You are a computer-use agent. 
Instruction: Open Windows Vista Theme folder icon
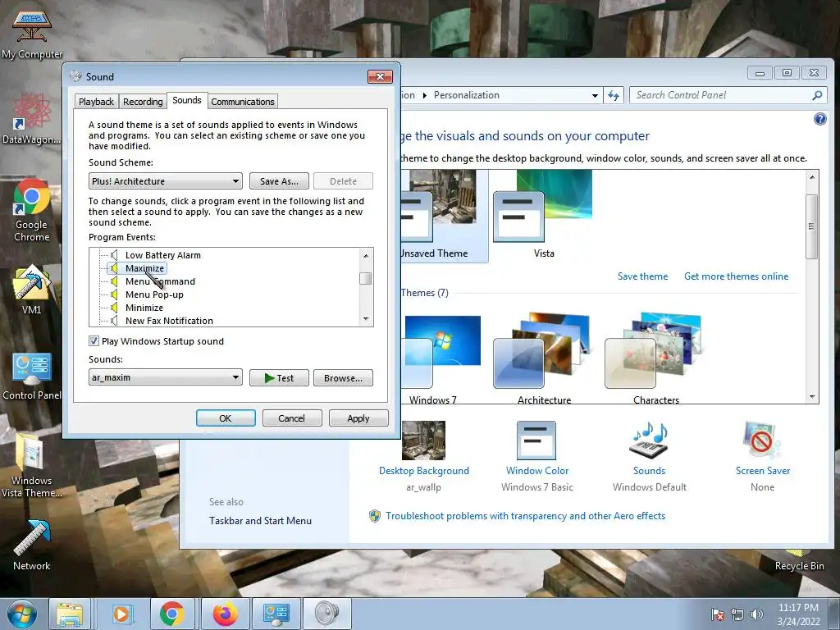32,465
